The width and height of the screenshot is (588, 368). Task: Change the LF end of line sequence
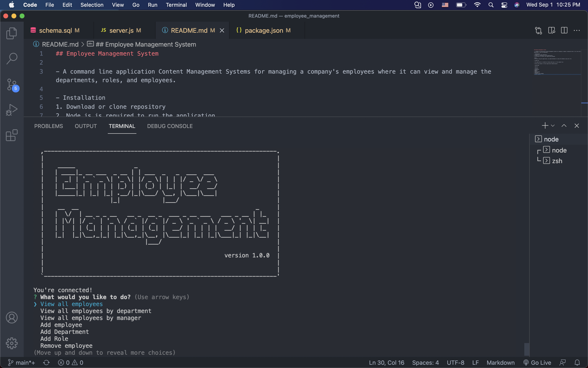pyautogui.click(x=476, y=363)
